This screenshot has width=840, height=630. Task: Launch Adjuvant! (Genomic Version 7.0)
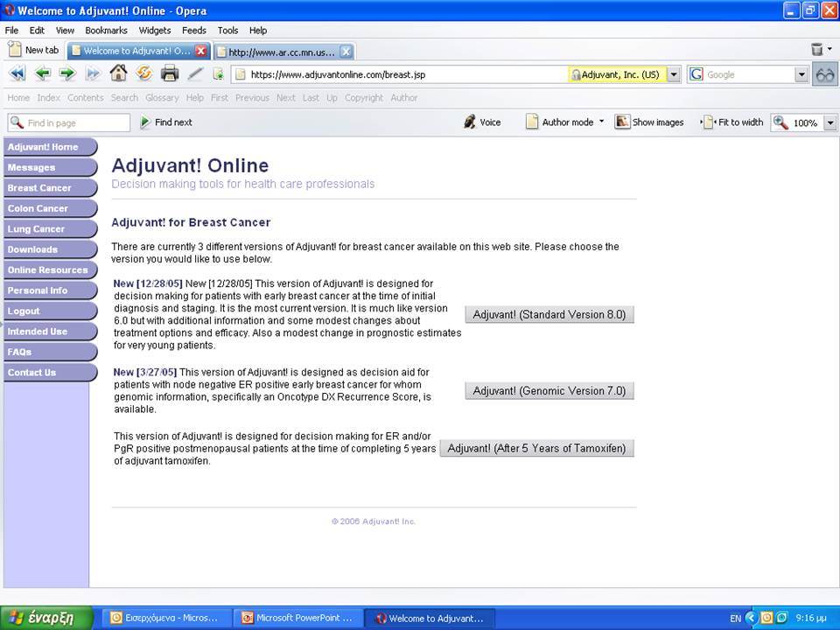point(549,391)
